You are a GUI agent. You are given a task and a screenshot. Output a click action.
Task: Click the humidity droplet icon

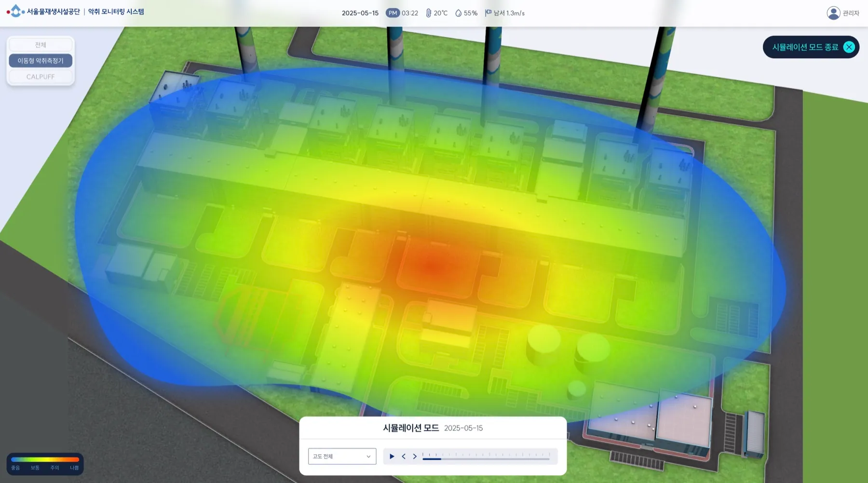[458, 13]
